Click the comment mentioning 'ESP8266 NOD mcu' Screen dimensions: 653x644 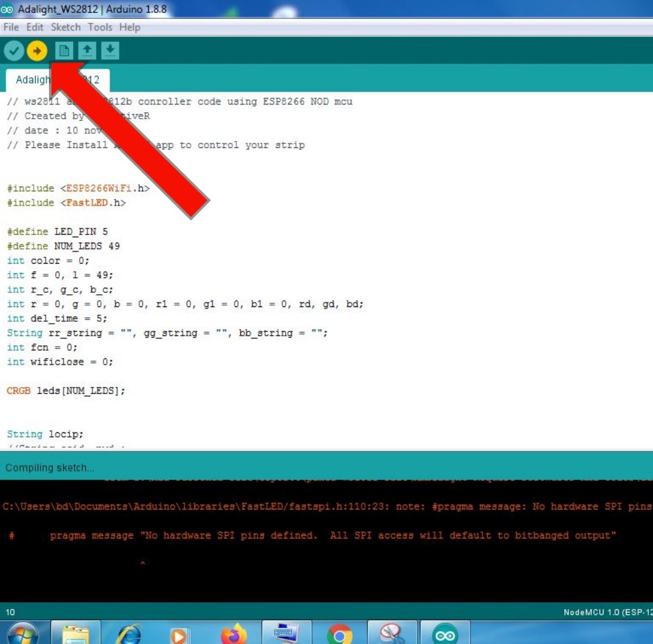tap(180, 101)
